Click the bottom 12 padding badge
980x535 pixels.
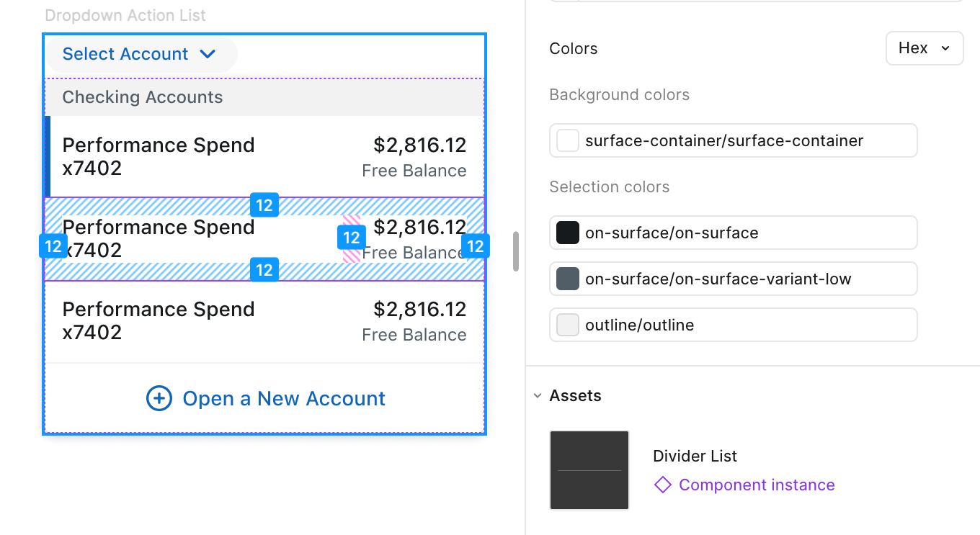[x=264, y=270]
